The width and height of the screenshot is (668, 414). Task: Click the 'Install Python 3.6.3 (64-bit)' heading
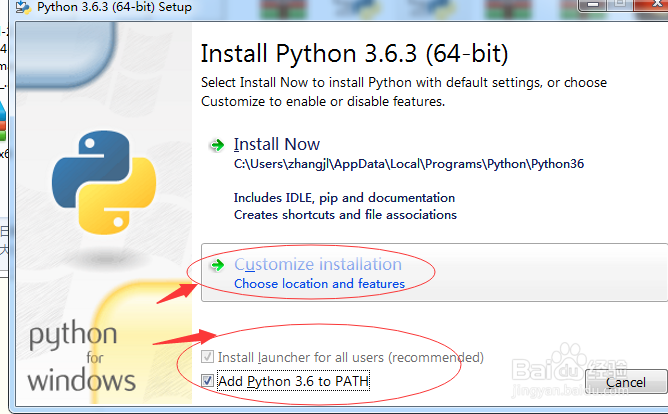tap(354, 54)
